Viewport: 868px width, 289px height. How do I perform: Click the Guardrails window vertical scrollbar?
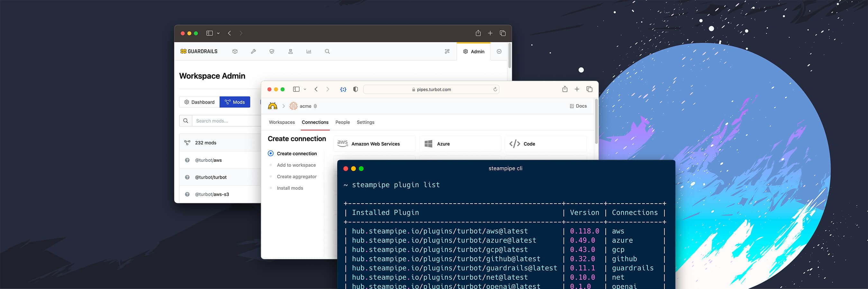pyautogui.click(x=510, y=56)
